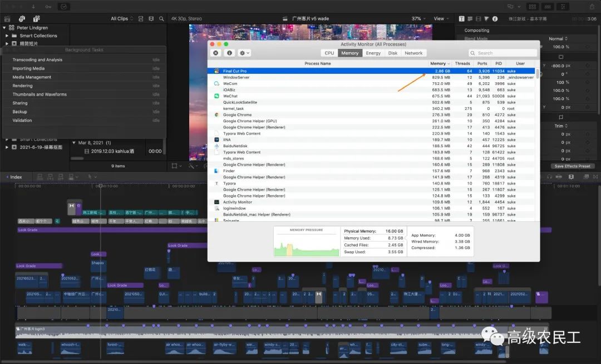Select Transcoding and Analysis background task
The image size is (601, 364).
[85, 59]
